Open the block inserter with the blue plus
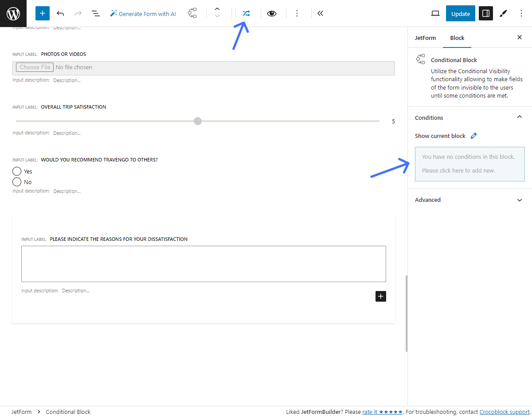This screenshot has height=417, width=532. pos(42,13)
